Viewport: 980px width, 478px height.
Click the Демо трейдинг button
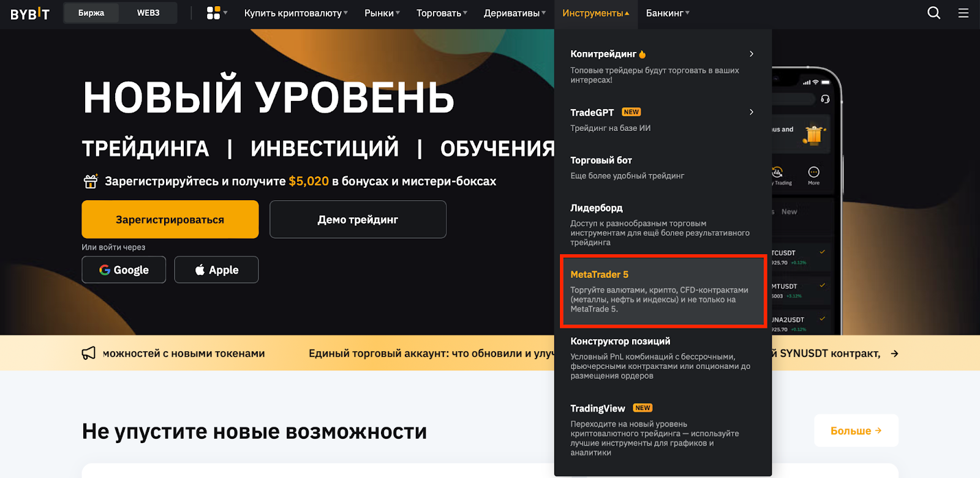[x=358, y=219]
